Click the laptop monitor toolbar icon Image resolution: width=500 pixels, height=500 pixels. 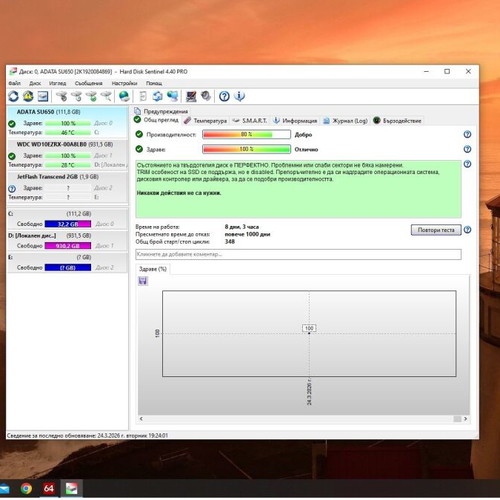191,96
